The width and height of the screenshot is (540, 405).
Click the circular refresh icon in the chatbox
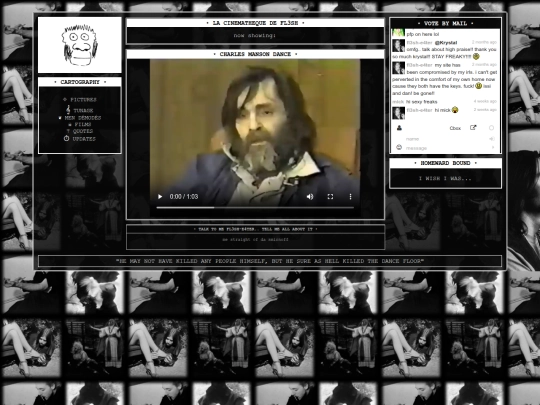click(491, 128)
